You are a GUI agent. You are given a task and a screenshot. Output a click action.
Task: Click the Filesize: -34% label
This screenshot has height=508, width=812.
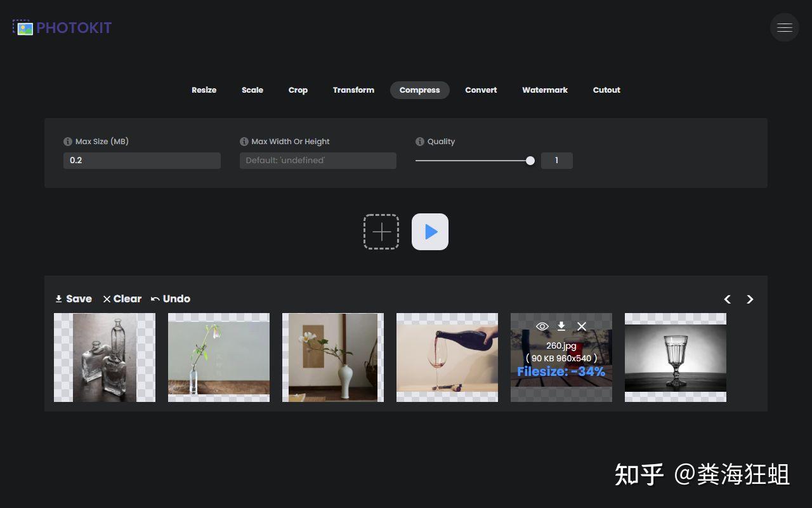561,371
